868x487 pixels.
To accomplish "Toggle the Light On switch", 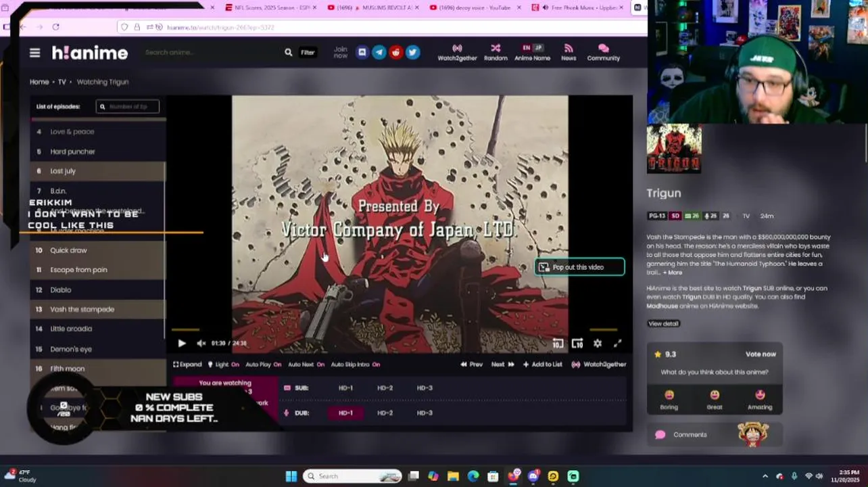I will coord(224,365).
